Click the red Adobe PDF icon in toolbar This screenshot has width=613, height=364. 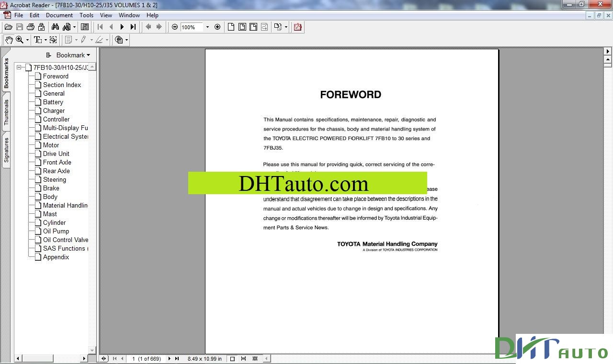click(298, 27)
